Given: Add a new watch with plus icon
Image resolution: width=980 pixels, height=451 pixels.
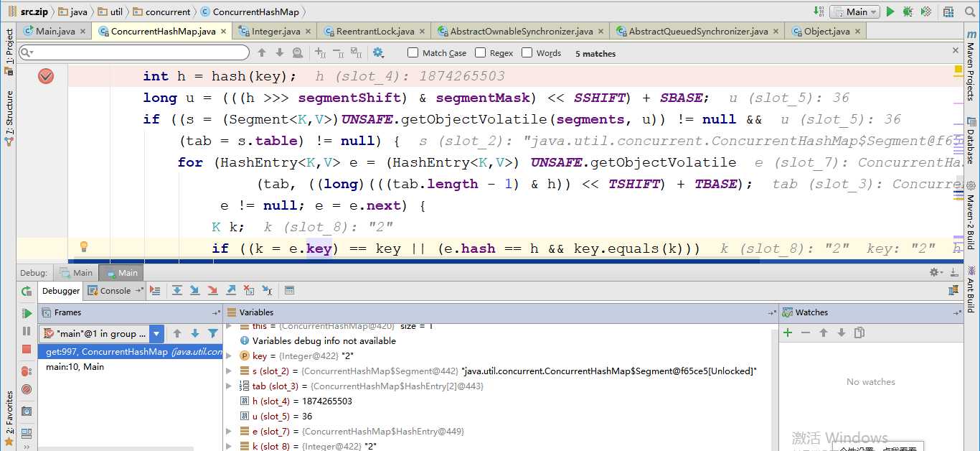Looking at the screenshot, I should point(788,333).
